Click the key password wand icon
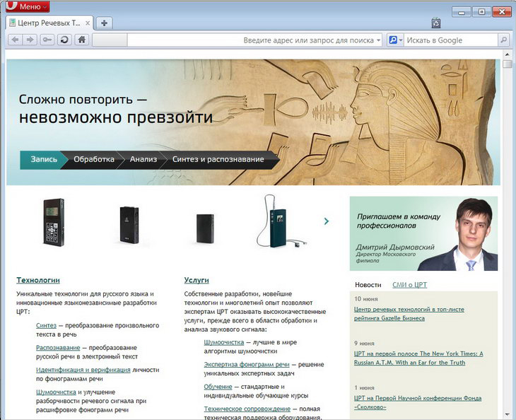The height and width of the screenshot is (420, 516). tap(48, 40)
